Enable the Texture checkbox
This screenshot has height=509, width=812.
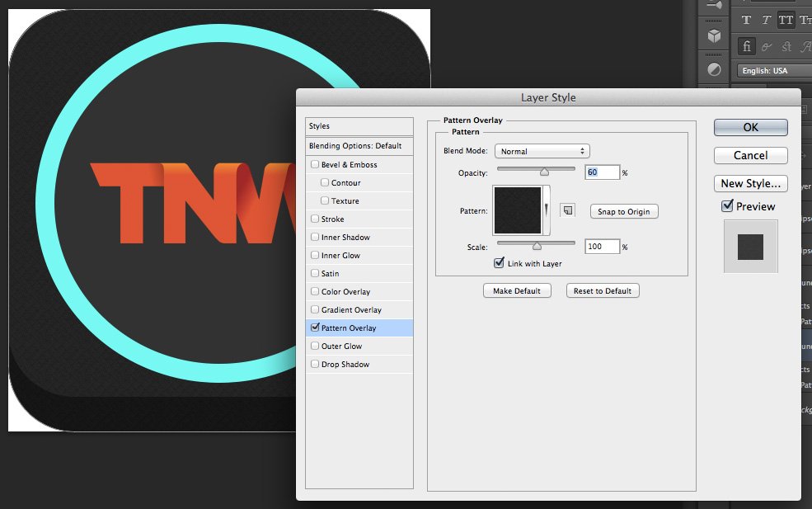point(325,200)
